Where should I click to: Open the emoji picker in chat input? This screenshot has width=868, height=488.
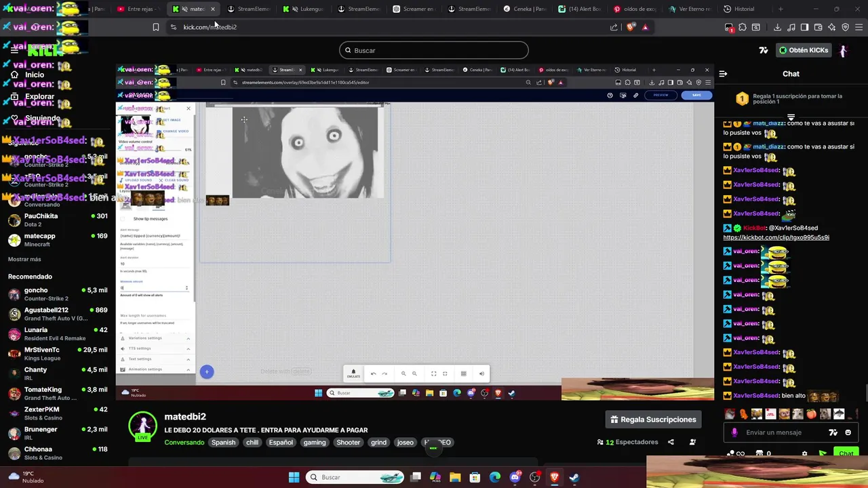tap(848, 432)
